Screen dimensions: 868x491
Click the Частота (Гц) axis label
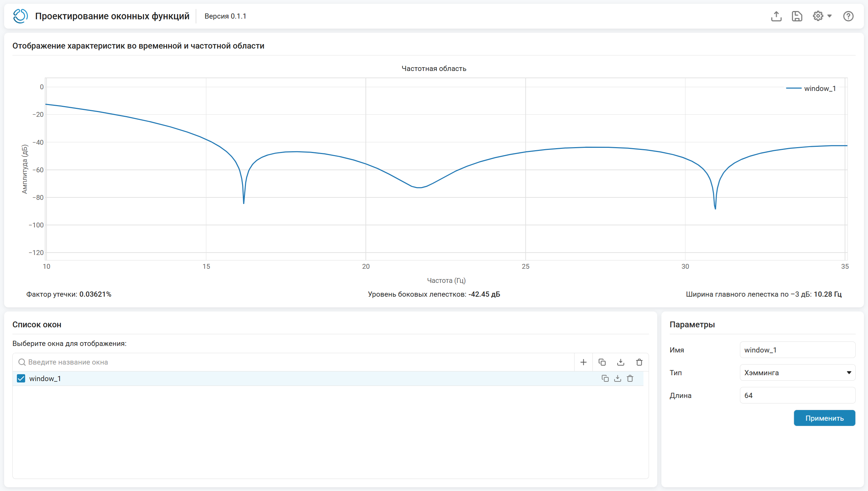click(x=446, y=280)
